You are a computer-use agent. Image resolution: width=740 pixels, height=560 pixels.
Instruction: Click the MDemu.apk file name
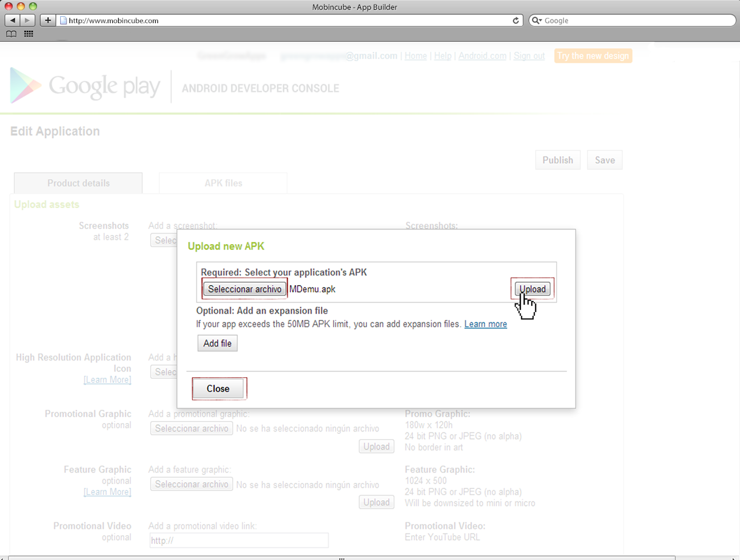(x=312, y=290)
